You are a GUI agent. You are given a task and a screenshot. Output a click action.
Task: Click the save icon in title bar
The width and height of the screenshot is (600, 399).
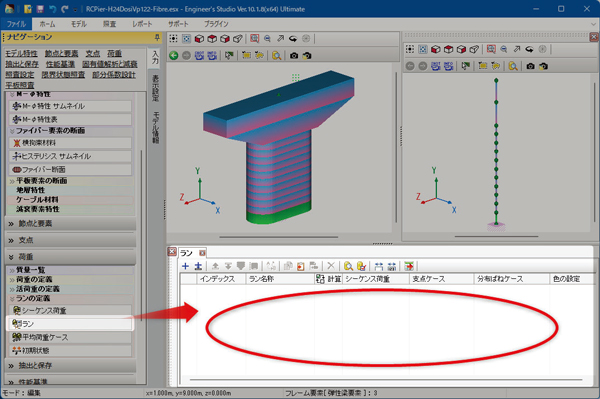click(x=40, y=9)
